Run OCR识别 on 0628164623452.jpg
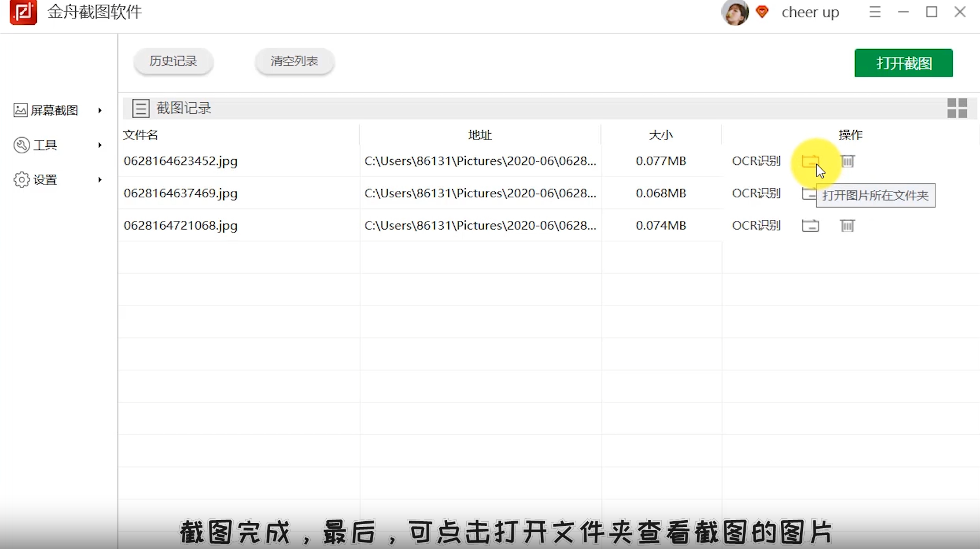Screen dimensions: 980x549 756,161
